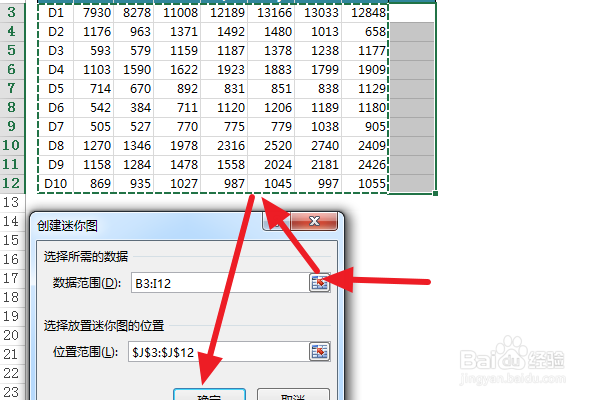Click cell with value 714
This screenshot has width=600, height=400.
click(94, 88)
